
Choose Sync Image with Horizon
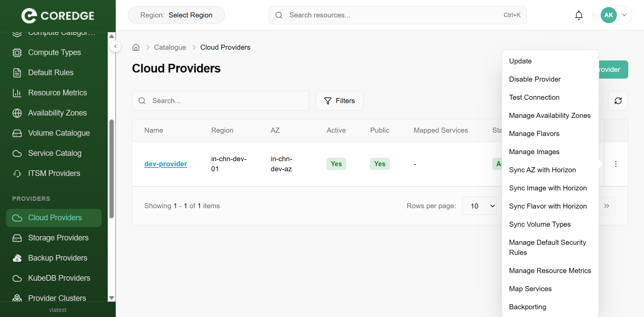(548, 188)
